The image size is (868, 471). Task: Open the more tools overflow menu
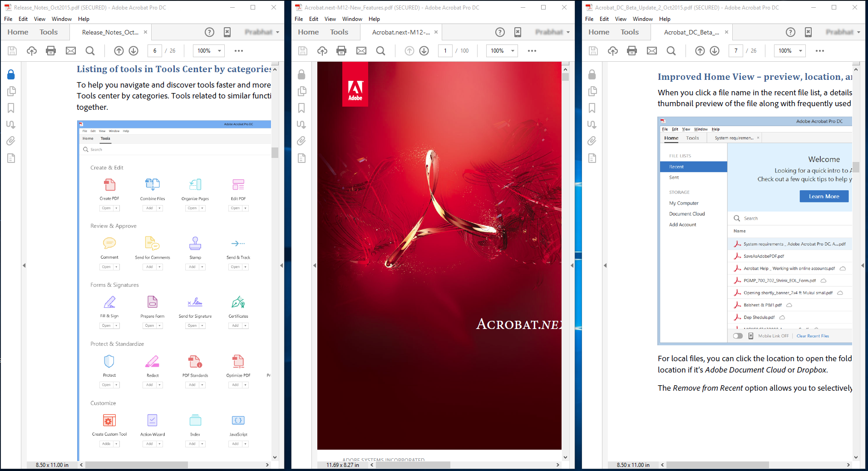(x=238, y=51)
